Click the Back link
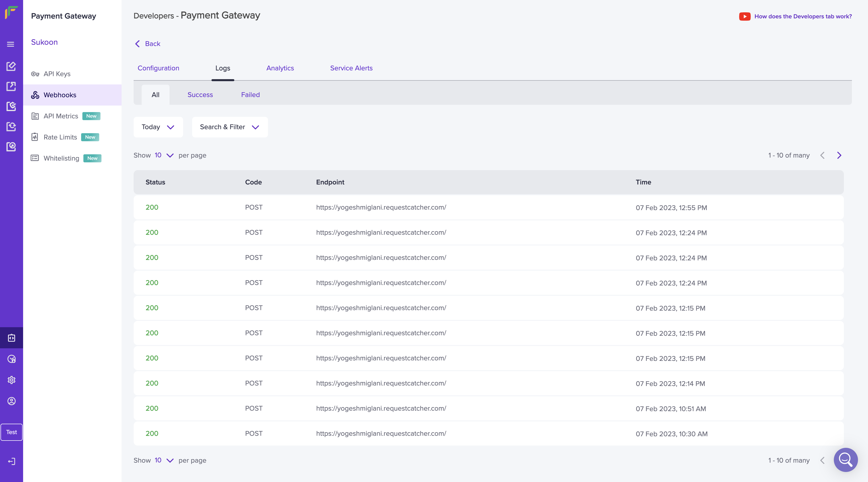This screenshot has width=868, height=482. [x=148, y=44]
